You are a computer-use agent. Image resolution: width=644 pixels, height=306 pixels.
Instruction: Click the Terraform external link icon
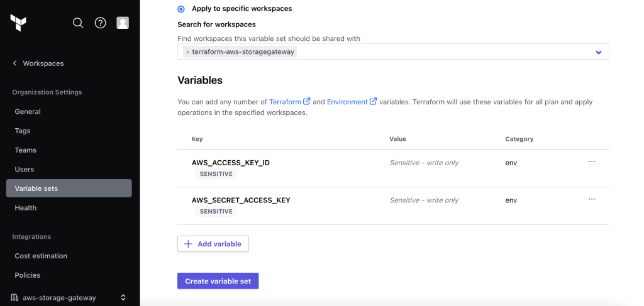click(x=307, y=101)
